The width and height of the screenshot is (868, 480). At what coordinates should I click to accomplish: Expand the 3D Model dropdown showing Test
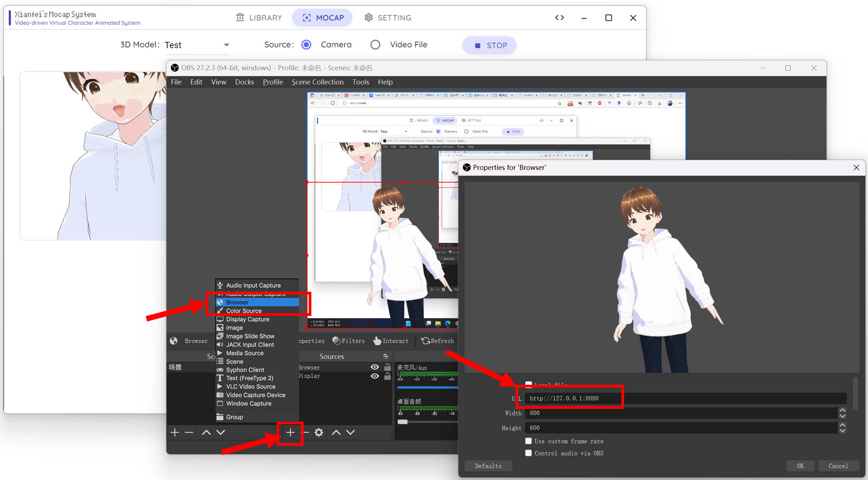tap(197, 45)
